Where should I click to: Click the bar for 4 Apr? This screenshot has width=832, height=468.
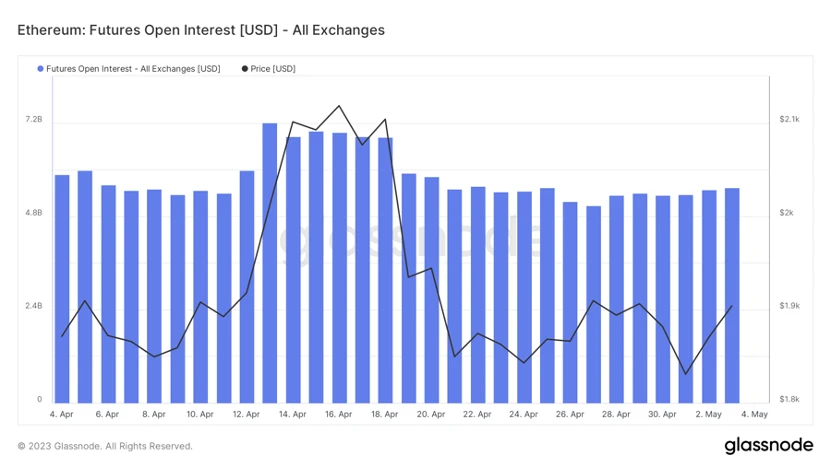pyautogui.click(x=62, y=288)
